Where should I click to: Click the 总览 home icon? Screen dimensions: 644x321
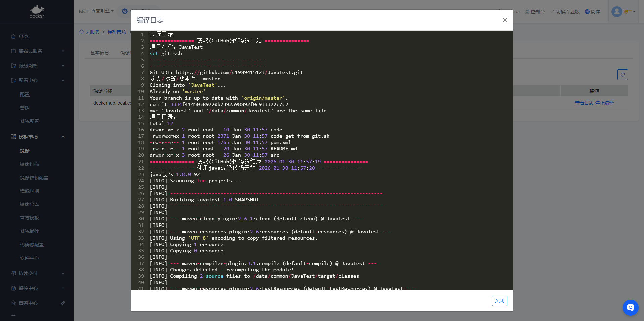coord(13,36)
